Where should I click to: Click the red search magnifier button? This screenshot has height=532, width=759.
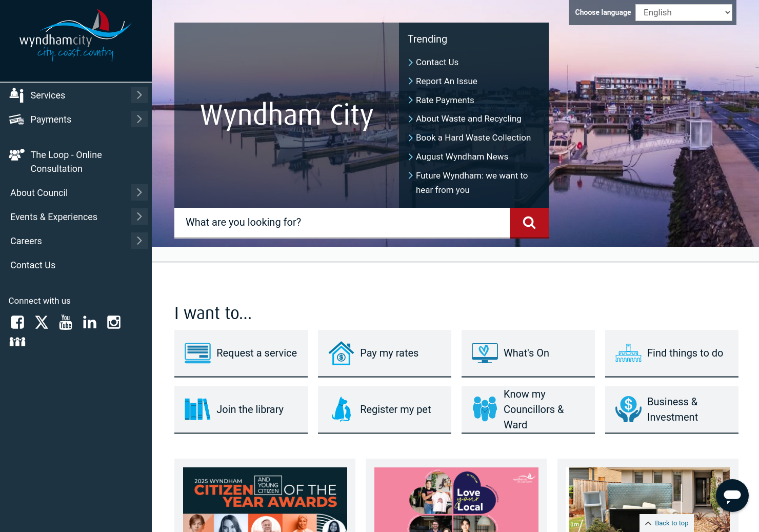(x=529, y=223)
